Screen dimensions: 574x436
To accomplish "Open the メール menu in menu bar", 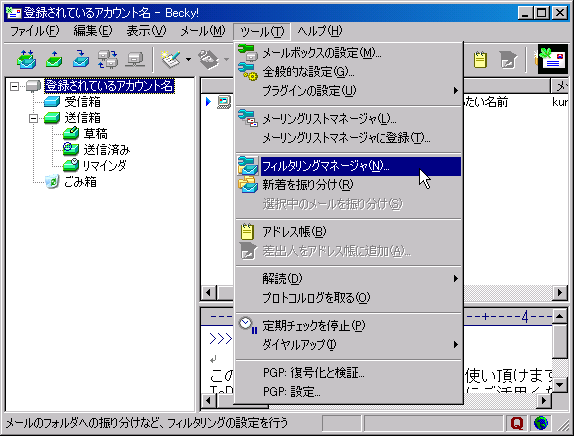I will (x=203, y=31).
